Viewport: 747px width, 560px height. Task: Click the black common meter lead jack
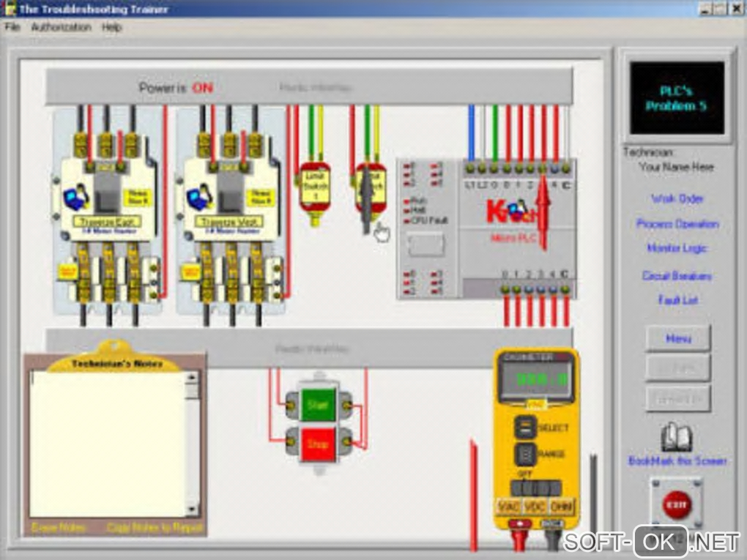[x=552, y=524]
